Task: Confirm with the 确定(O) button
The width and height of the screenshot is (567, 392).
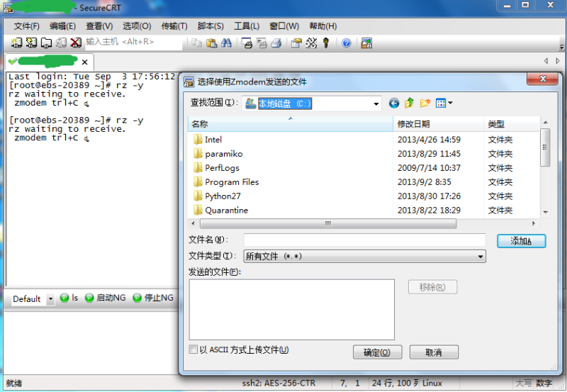Action: pos(377,352)
